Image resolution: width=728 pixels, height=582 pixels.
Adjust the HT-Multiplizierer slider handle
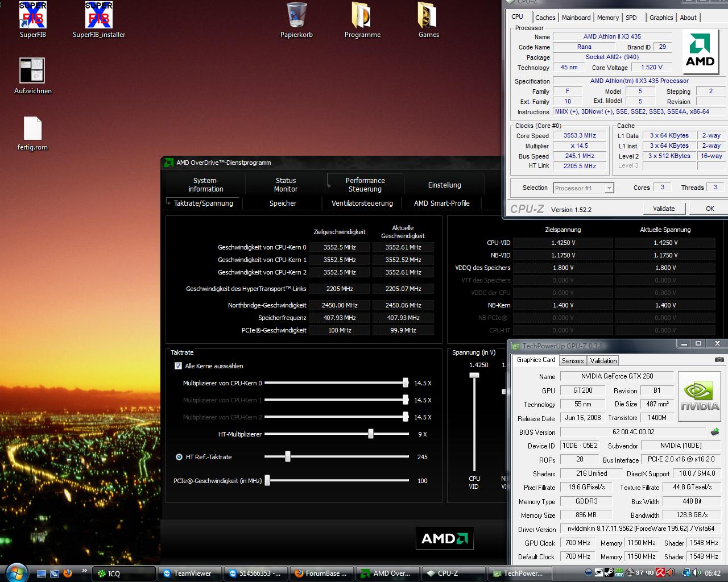371,434
